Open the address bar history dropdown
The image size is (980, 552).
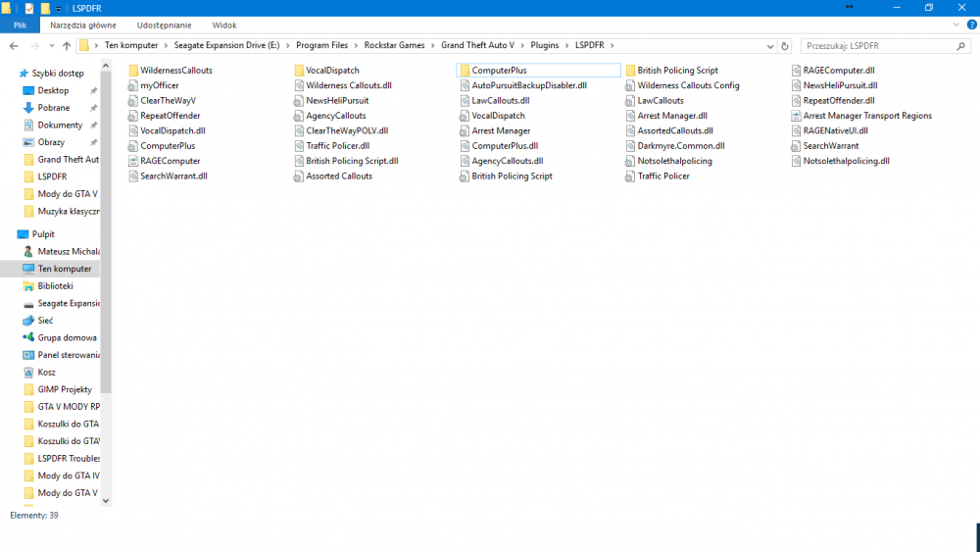(770, 46)
